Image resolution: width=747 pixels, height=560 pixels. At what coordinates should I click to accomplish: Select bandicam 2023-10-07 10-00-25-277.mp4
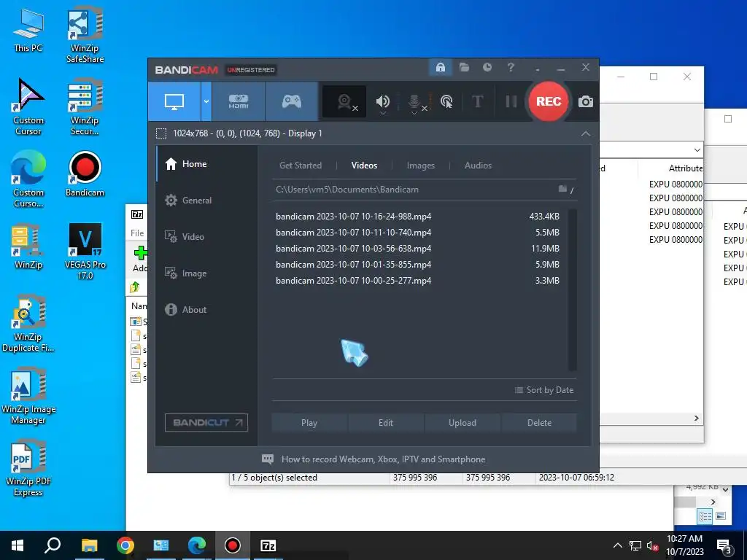pyautogui.click(x=417, y=281)
